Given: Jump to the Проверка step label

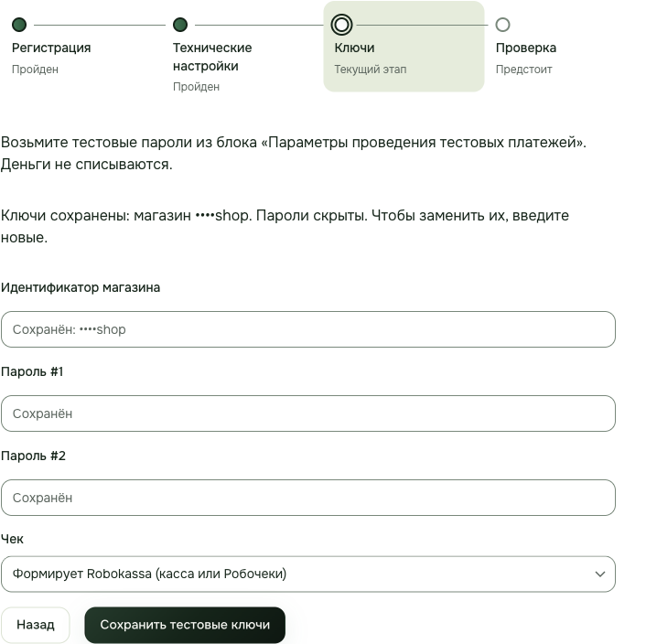Looking at the screenshot, I should pos(526,48).
